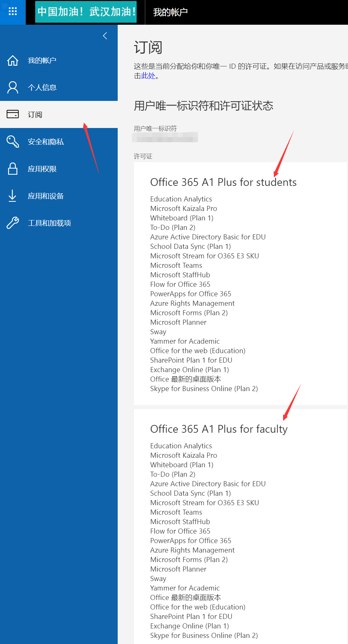Click the home icon for 我的帐户
348x644 pixels.
click(13, 61)
